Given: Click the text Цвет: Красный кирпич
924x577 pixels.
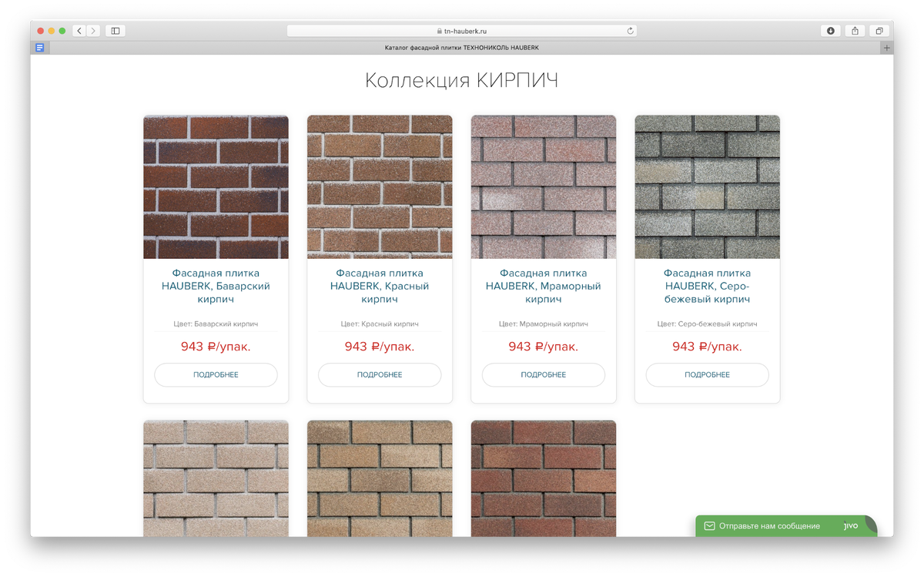Looking at the screenshot, I should tap(380, 324).
